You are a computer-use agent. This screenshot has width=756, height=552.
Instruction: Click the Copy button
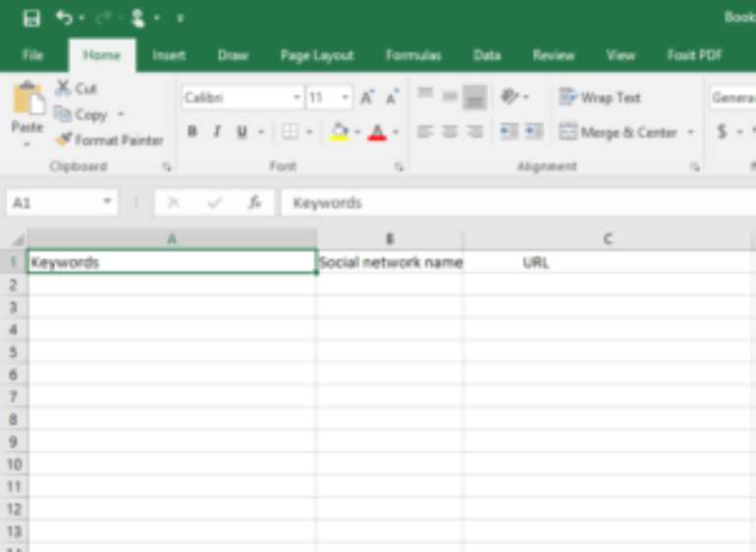[x=81, y=115]
